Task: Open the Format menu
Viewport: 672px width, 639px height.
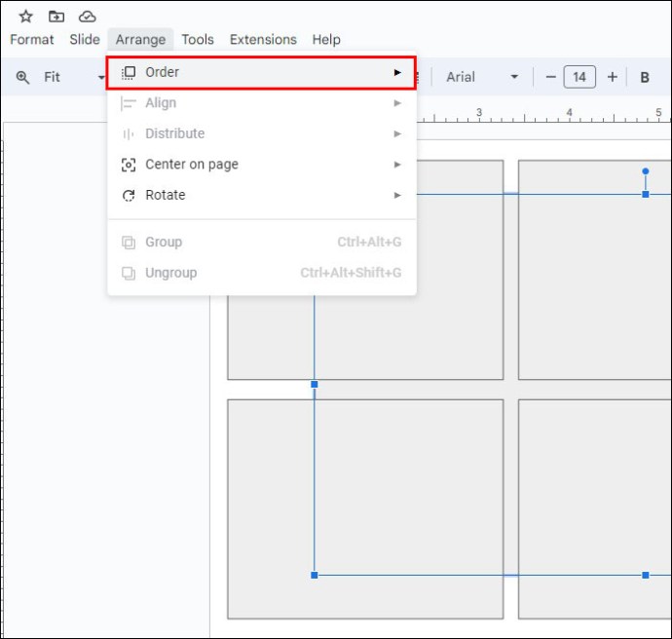Action: pos(32,39)
